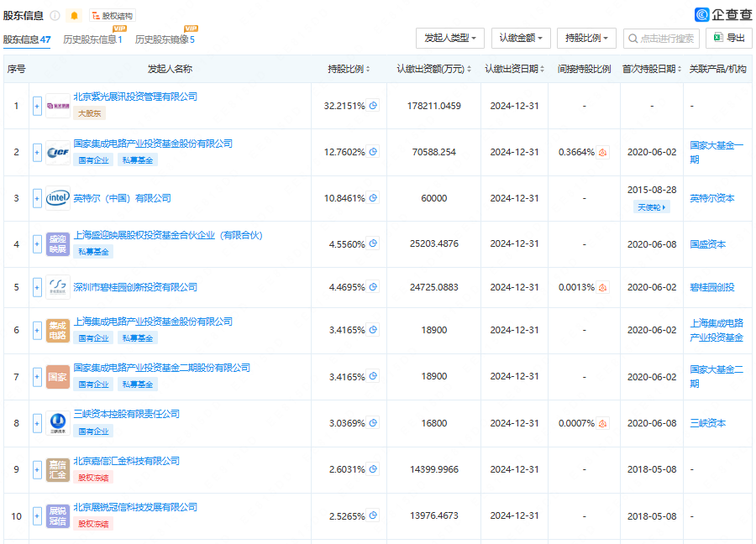Image resolution: width=756 pixels, height=544 pixels.
Task: Expand row 9 北京嘉信汇金 plus button
Action: coord(37,470)
